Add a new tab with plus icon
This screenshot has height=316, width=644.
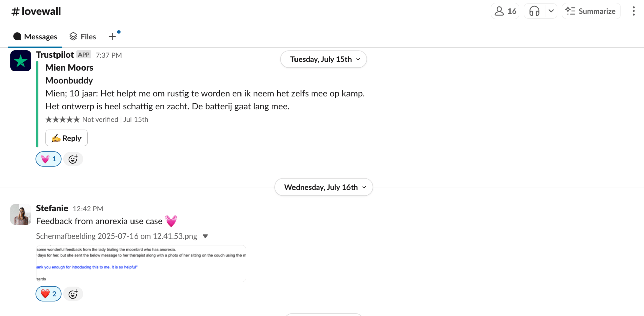(112, 37)
